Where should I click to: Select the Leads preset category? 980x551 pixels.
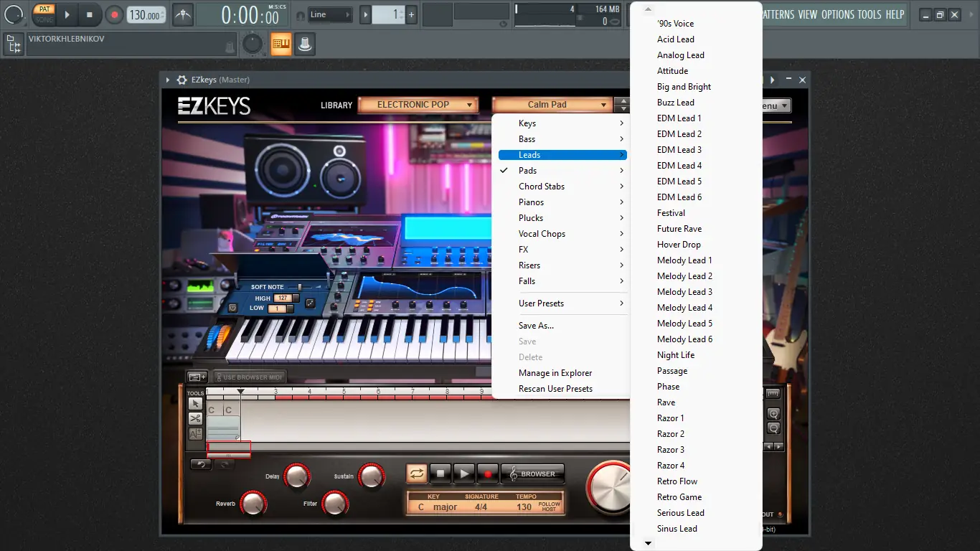tap(562, 155)
